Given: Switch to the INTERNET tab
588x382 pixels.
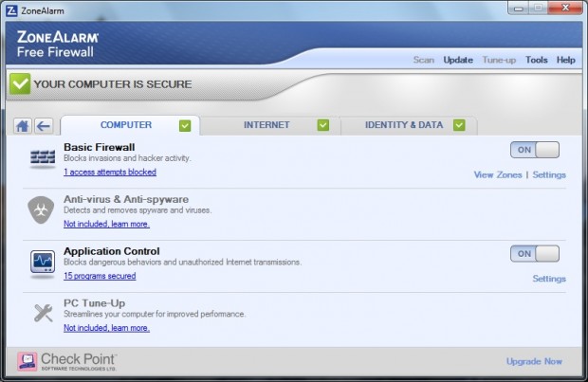Looking at the screenshot, I should [266, 125].
